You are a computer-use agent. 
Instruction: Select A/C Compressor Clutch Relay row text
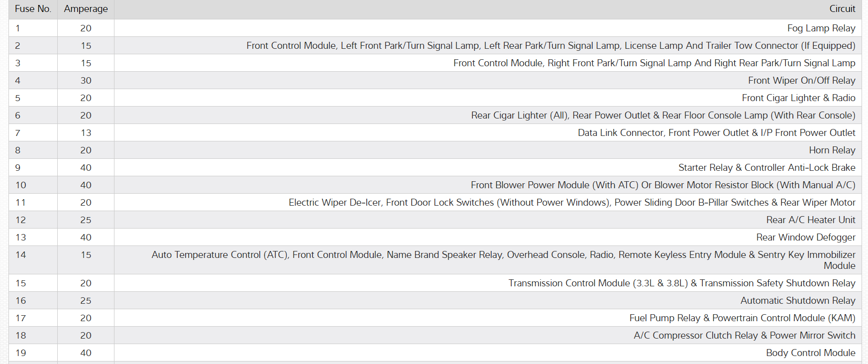[744, 336]
